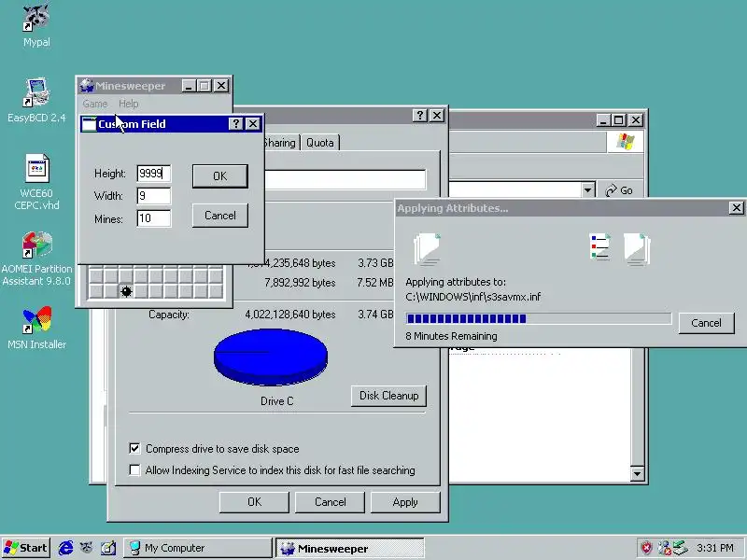The width and height of the screenshot is (747, 560).
Task: Switch to the Sharing tab
Action: coord(279,143)
